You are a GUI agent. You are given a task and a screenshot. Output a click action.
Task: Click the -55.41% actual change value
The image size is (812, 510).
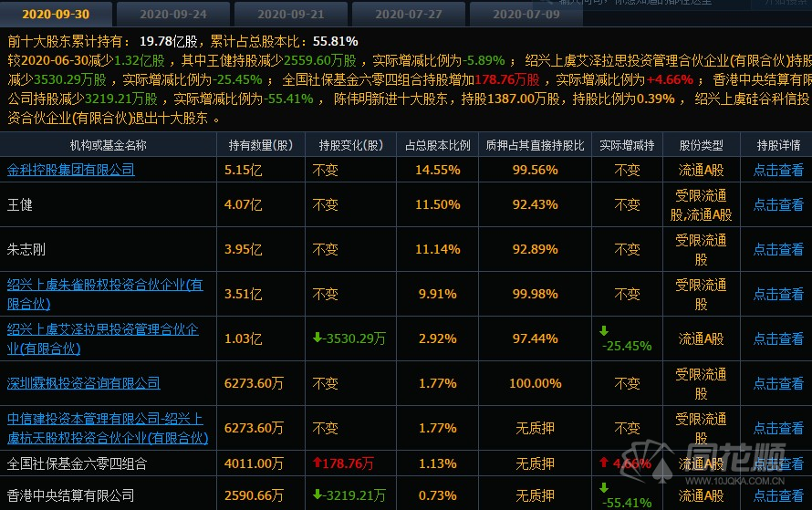pyautogui.click(x=627, y=503)
